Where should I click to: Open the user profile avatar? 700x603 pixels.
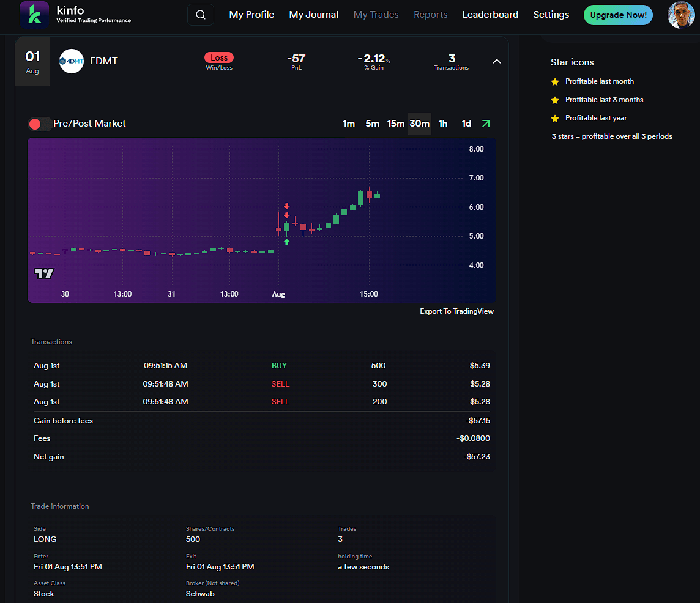click(x=681, y=15)
